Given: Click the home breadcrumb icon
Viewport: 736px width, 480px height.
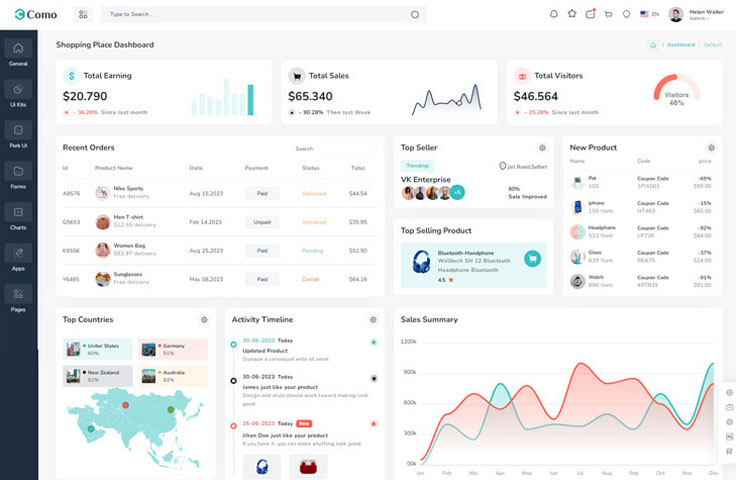Looking at the screenshot, I should (x=652, y=45).
